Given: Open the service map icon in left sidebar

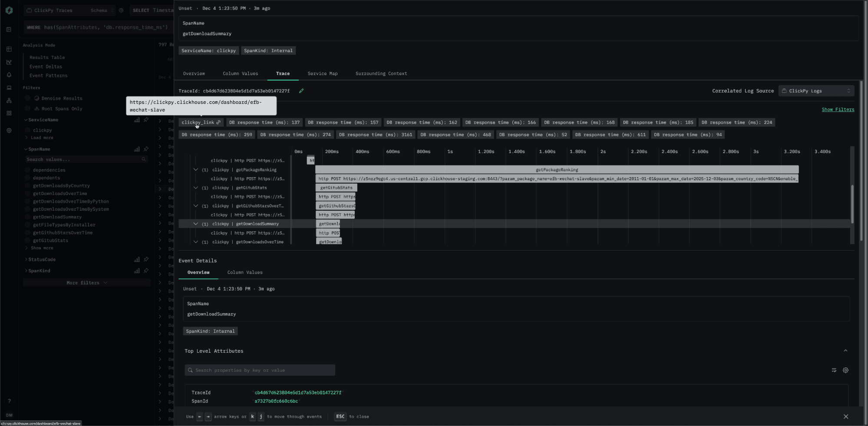Looking at the screenshot, I should pos(9,100).
